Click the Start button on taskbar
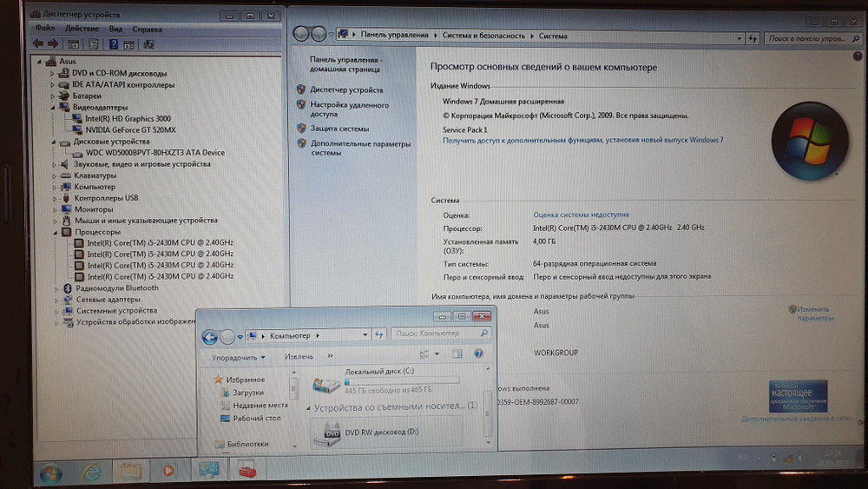This screenshot has height=489, width=868. [51, 472]
